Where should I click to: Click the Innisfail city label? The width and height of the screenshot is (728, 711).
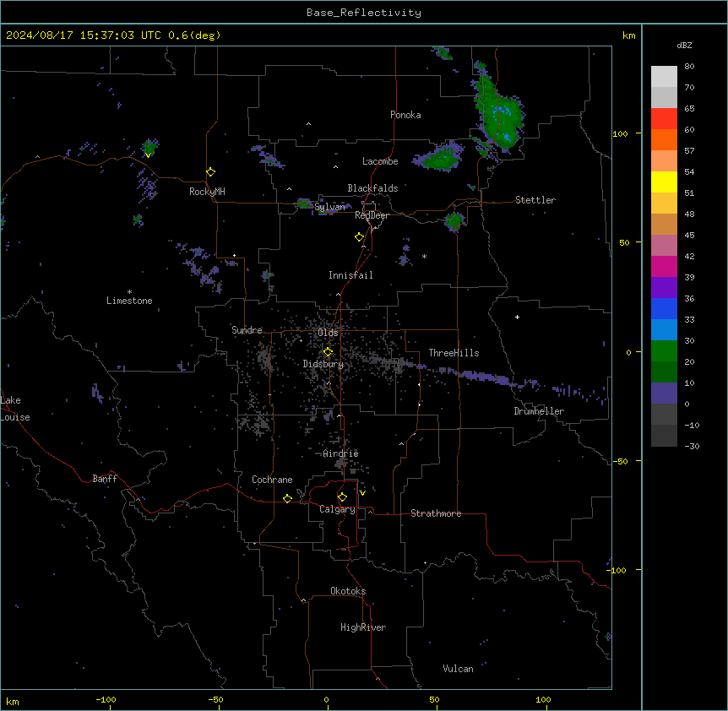tap(350, 275)
